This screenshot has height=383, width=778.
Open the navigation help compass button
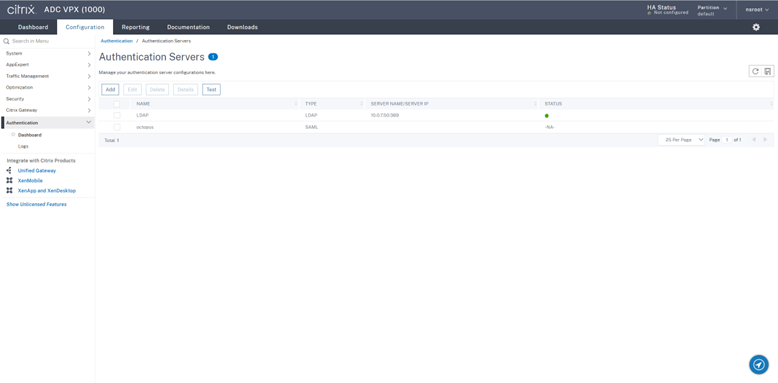[759, 365]
